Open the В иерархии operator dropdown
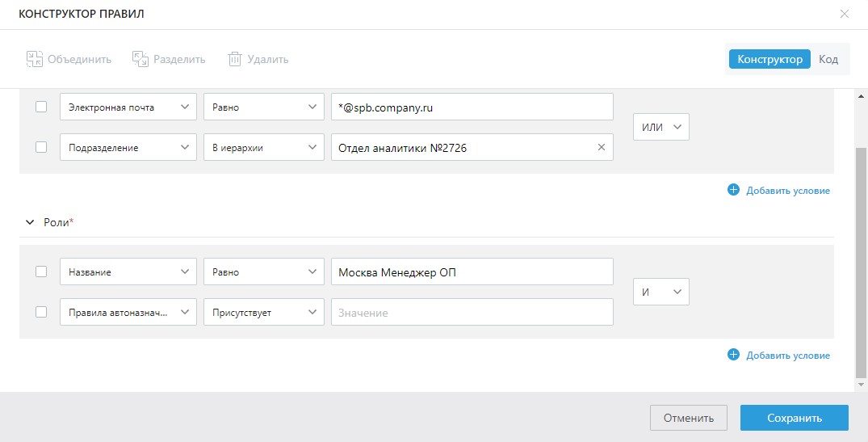The height and width of the screenshot is (442, 868). [x=263, y=148]
